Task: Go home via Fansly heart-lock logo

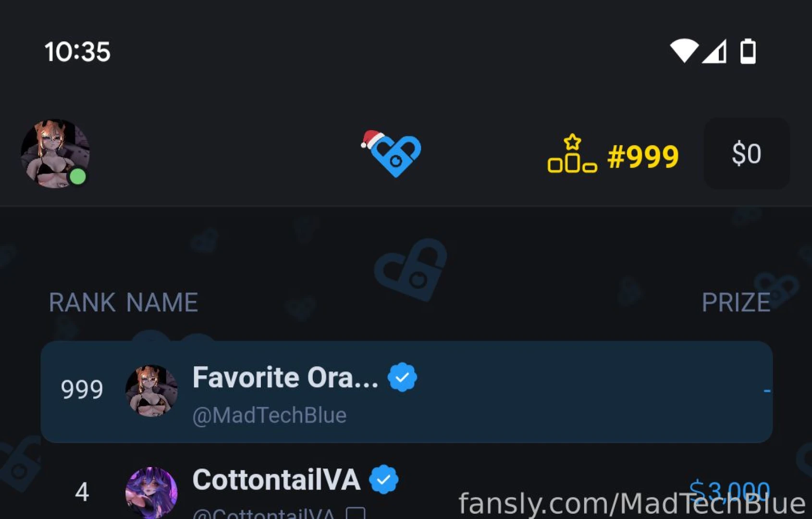Action: (x=391, y=153)
